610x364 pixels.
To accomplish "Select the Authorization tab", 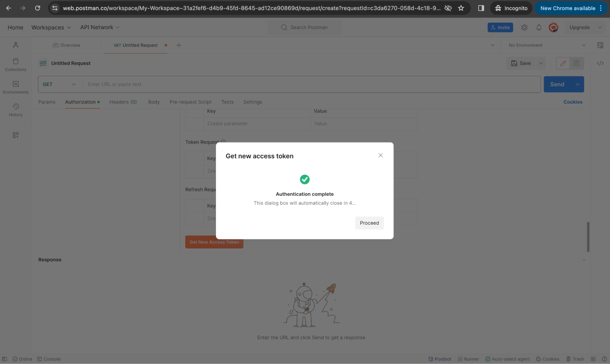I will click(x=80, y=102).
